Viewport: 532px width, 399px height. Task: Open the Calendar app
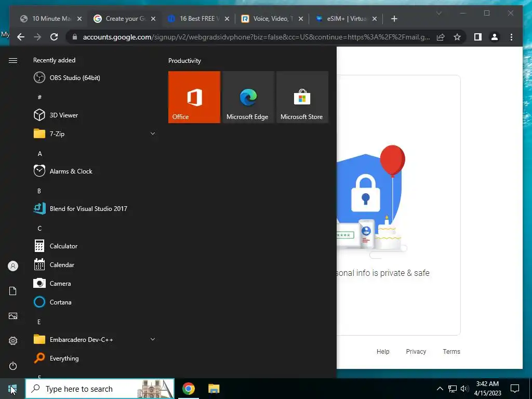pyautogui.click(x=95, y=264)
